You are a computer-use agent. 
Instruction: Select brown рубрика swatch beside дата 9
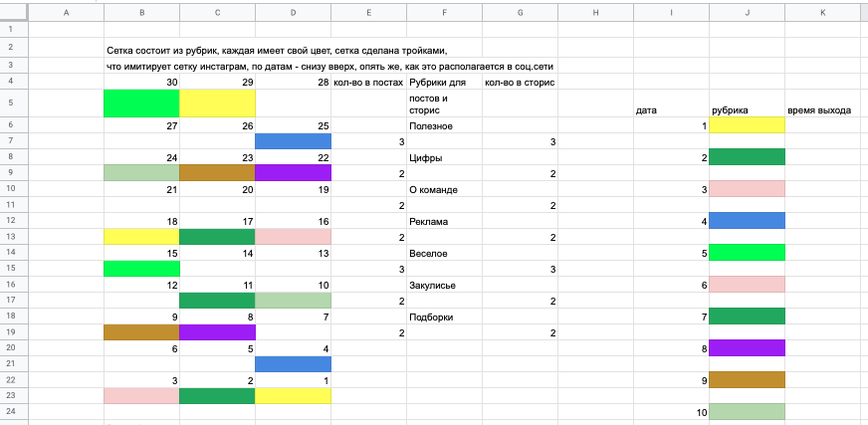748,380
